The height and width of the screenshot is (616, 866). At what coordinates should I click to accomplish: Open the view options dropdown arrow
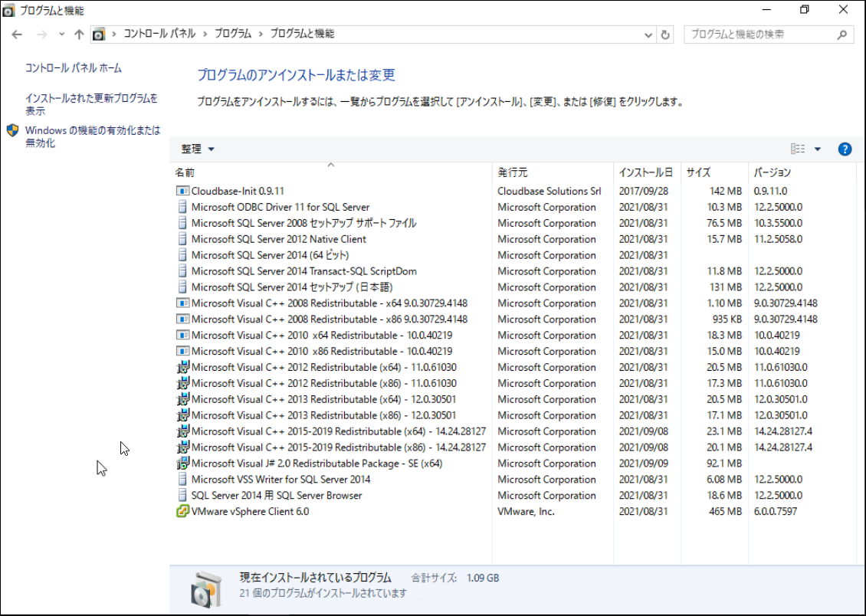coord(818,149)
